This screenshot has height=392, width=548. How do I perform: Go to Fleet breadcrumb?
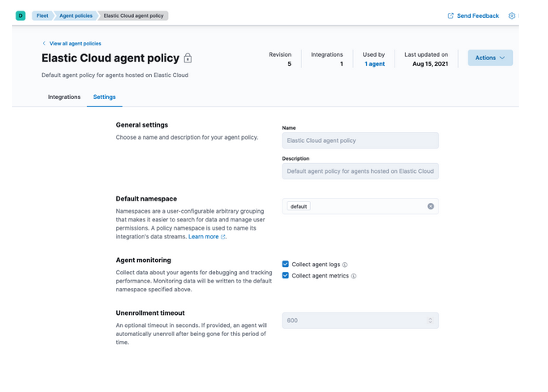click(x=42, y=15)
